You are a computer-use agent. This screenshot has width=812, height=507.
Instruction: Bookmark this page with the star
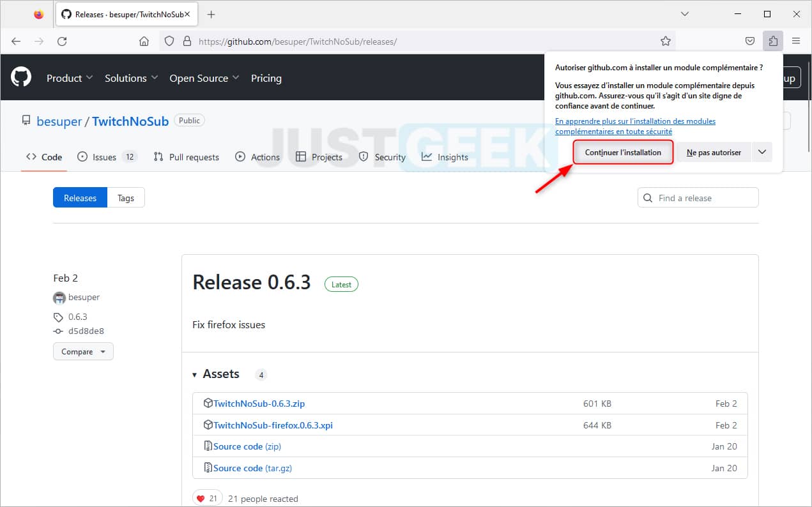click(666, 42)
